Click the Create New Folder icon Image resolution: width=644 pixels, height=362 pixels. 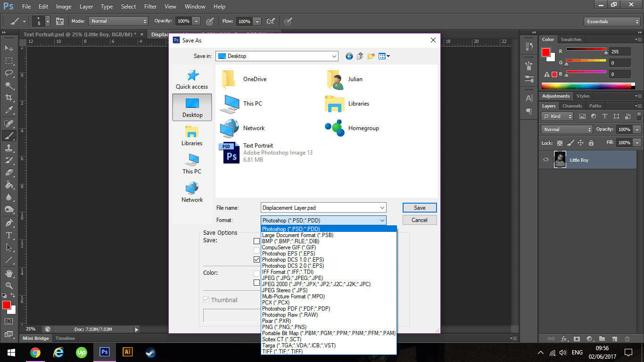coord(371,56)
